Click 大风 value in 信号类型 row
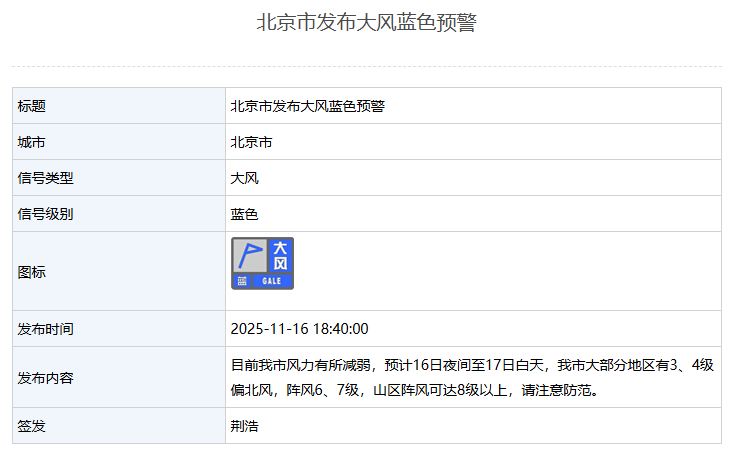The width and height of the screenshot is (731, 457). [x=245, y=178]
